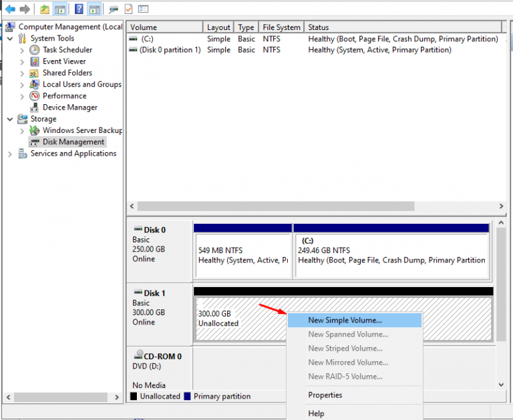Image resolution: width=513 pixels, height=420 pixels.
Task: Collapse the Storage tree node
Action: tap(10, 120)
